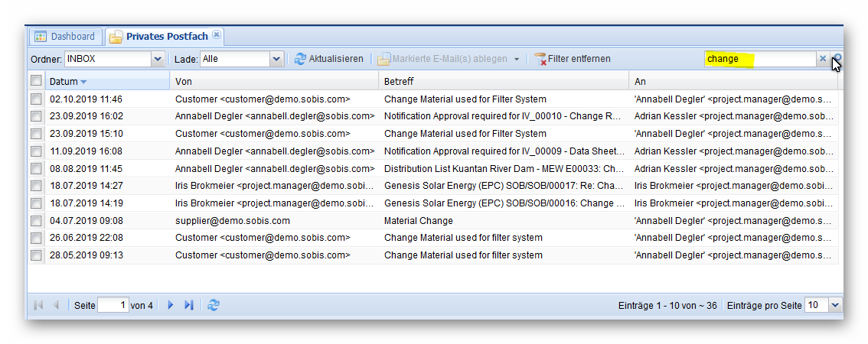Viewport: 868px width, 344px height.
Task: Open Einträge pro Seite dropdown
Action: 834,305
